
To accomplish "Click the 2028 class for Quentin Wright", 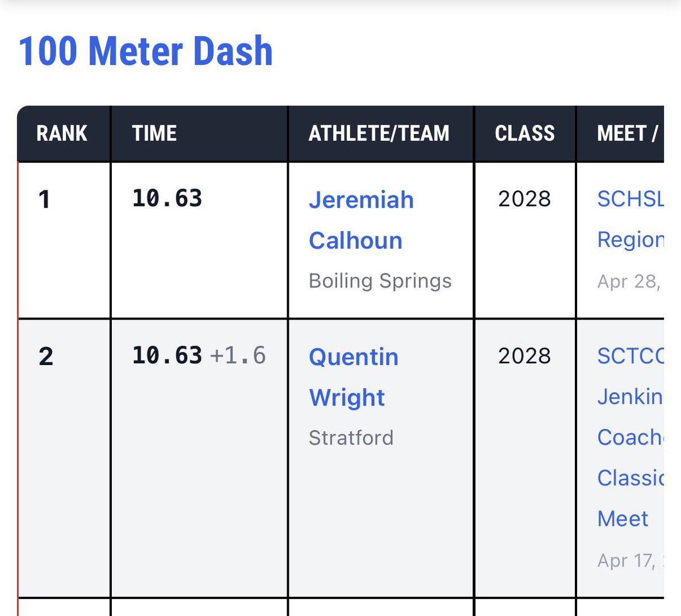I will coord(524,356).
